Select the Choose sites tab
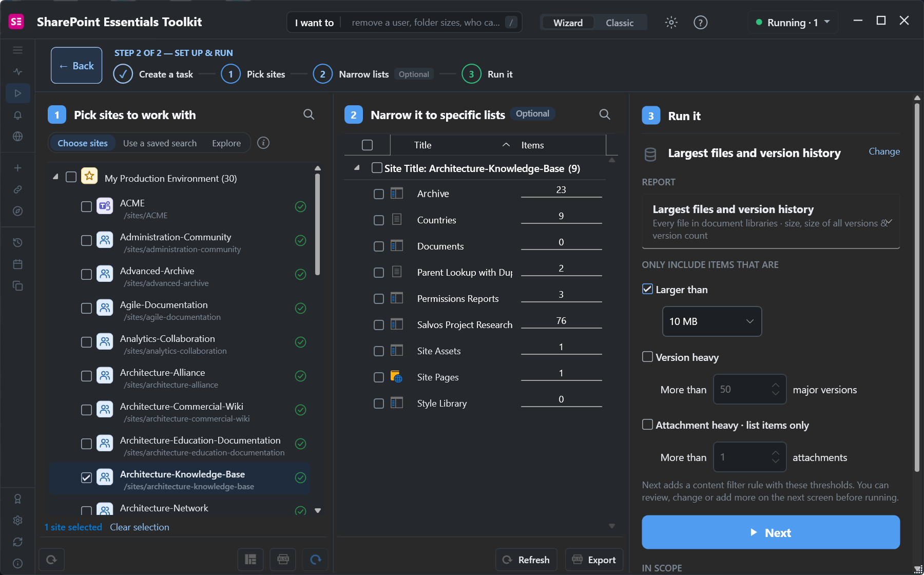 pos(83,143)
